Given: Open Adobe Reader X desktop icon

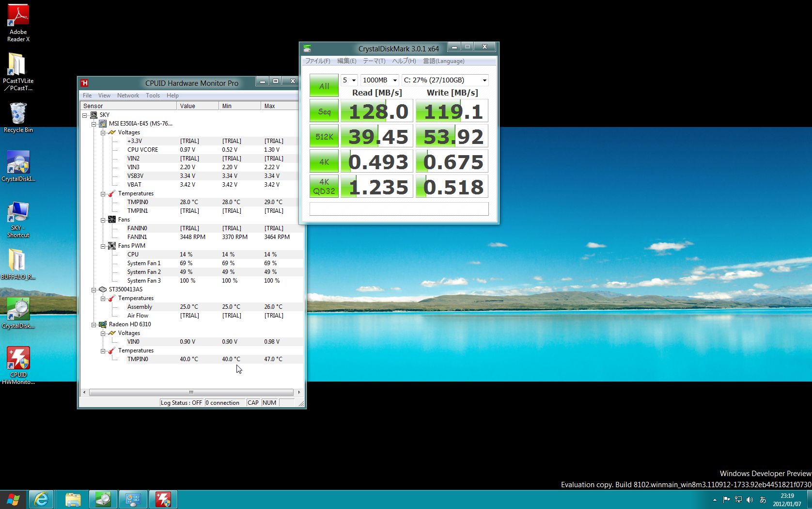Looking at the screenshot, I should (18, 23).
